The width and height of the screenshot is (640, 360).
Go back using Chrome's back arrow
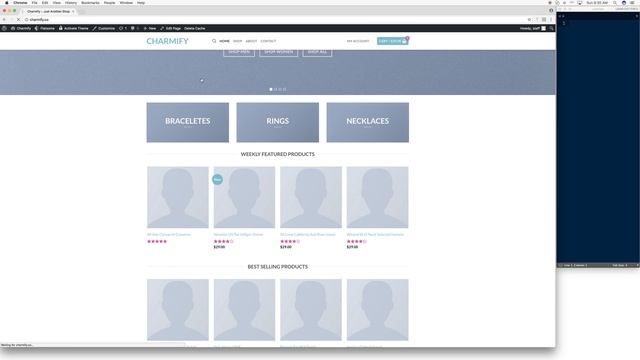4,20
